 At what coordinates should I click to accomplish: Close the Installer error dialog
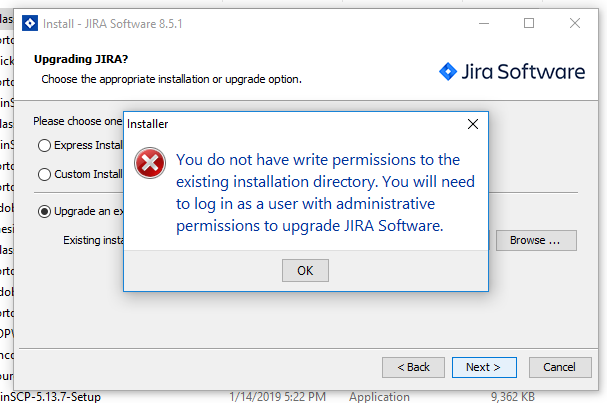pos(473,124)
